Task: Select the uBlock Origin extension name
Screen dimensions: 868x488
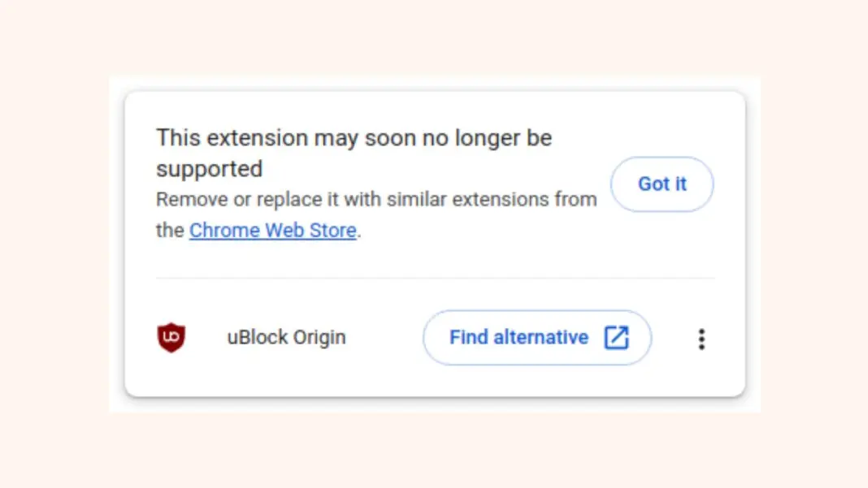Action: (287, 337)
